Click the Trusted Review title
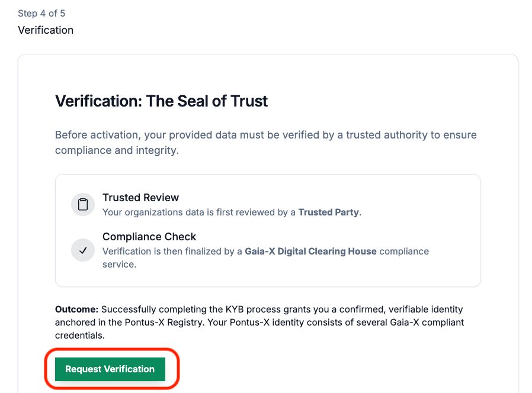This screenshot has height=393, width=532. coord(140,198)
